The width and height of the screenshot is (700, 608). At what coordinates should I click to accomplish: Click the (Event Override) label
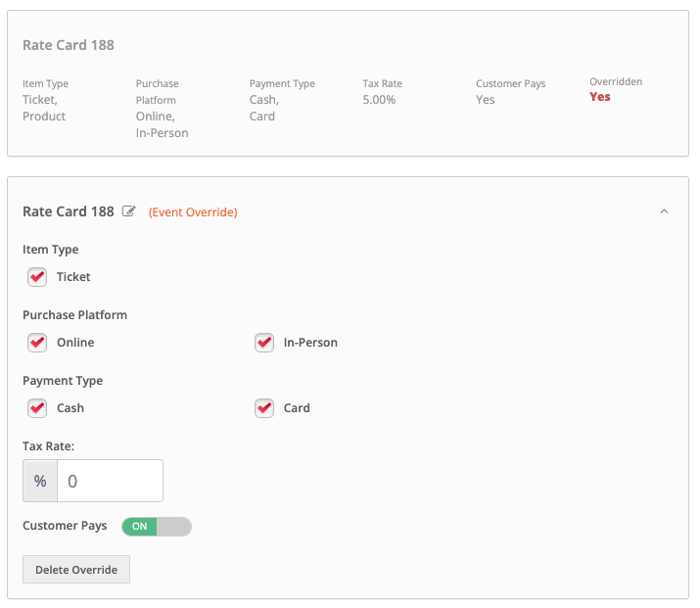(x=193, y=212)
